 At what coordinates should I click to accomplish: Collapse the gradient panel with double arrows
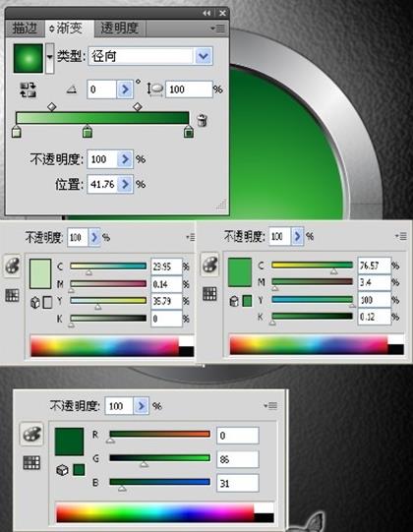pos(206,13)
